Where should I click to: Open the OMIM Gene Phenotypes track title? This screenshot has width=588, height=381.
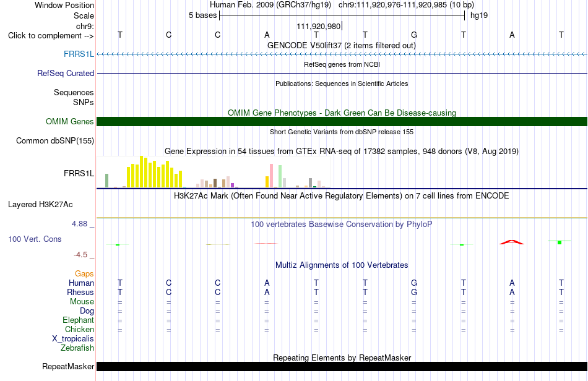(342, 113)
